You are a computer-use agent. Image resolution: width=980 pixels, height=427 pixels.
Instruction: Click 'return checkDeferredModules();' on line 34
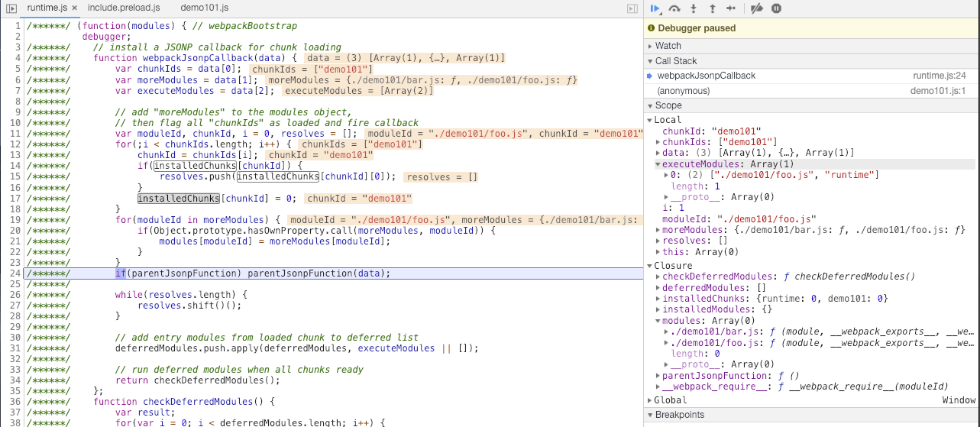point(198,380)
